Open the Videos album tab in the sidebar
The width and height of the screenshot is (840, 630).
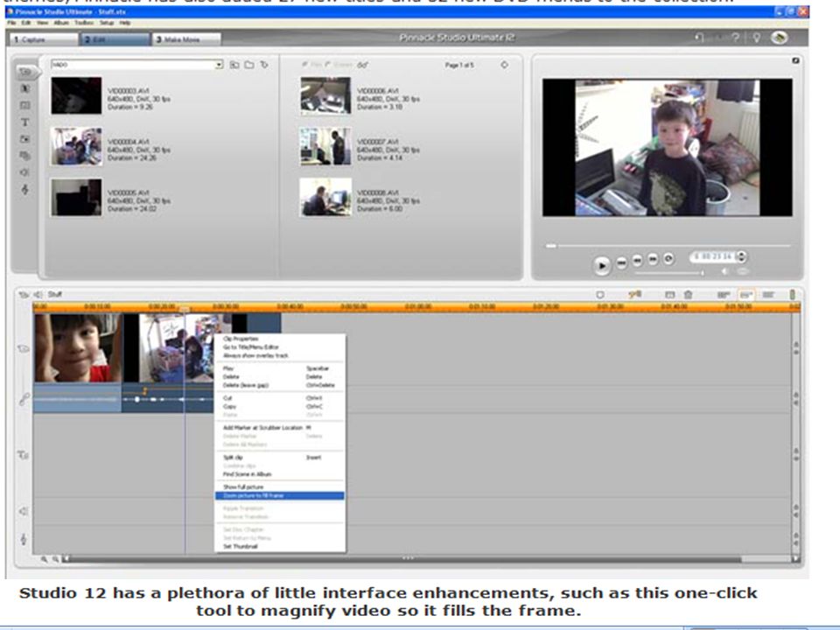[24, 71]
